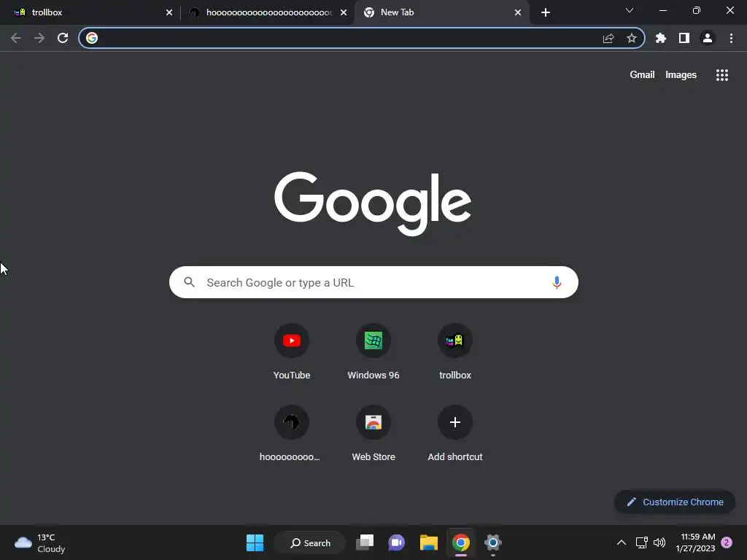
Task: Open the YouTube shortcut
Action: 292,352
